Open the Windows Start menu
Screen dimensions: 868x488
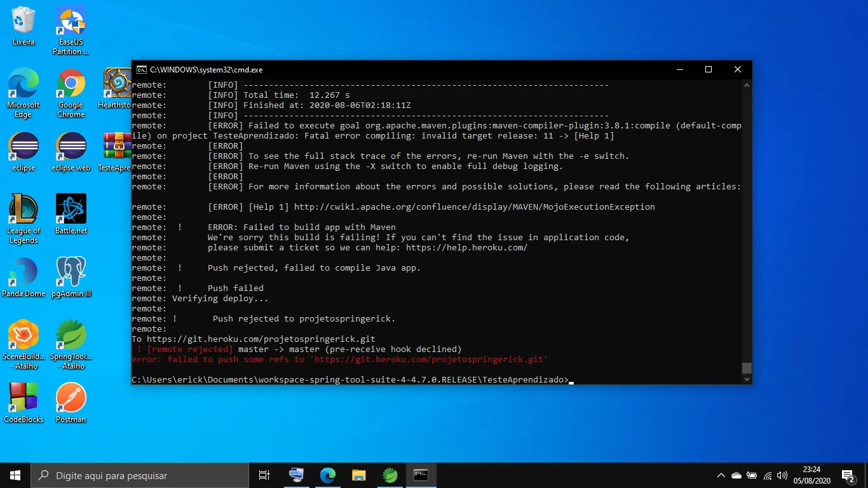[15, 475]
